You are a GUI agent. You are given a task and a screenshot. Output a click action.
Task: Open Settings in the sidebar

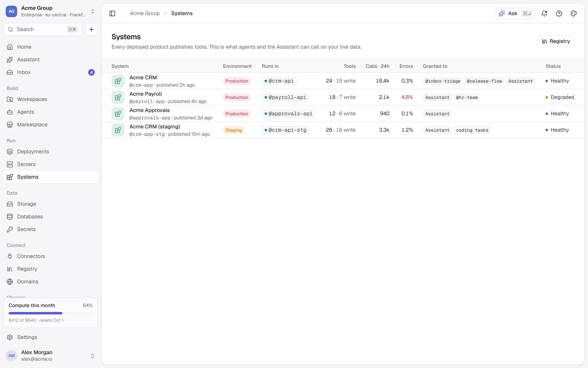(51, 337)
